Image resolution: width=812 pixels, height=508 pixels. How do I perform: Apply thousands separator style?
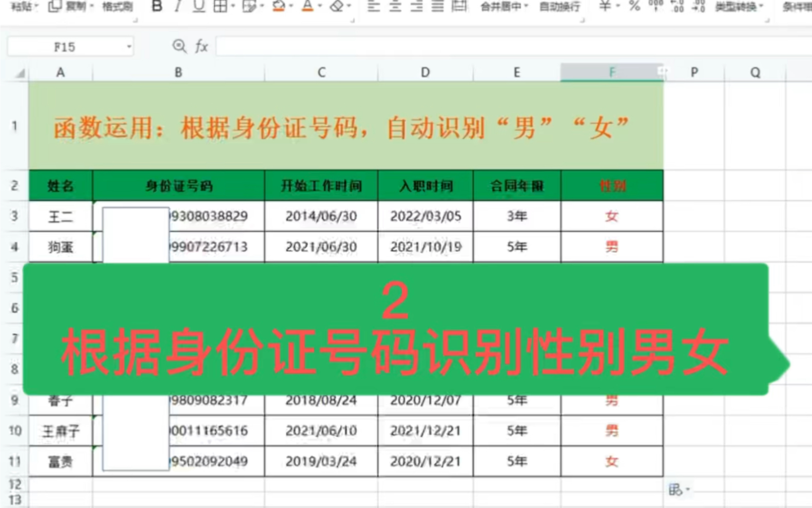[x=655, y=6]
